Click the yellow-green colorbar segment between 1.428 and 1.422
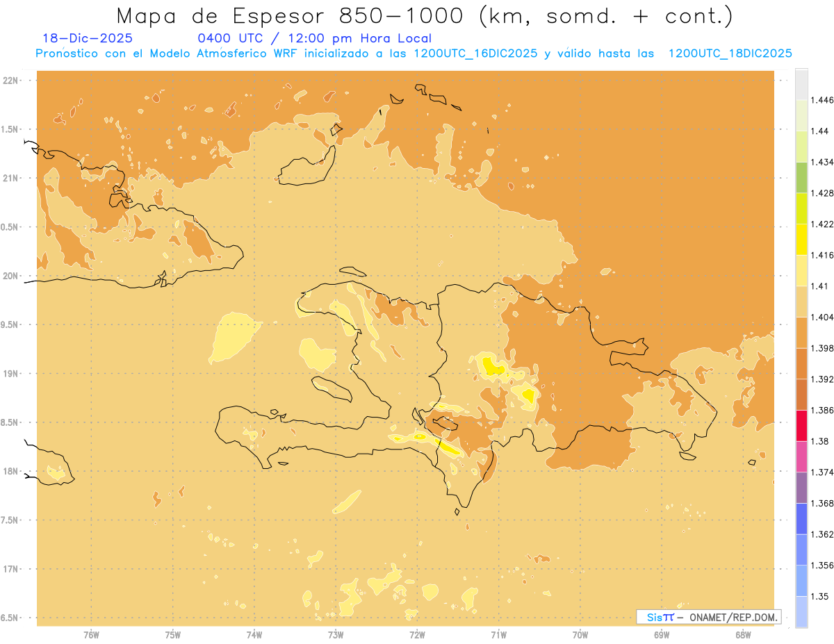 (x=801, y=208)
